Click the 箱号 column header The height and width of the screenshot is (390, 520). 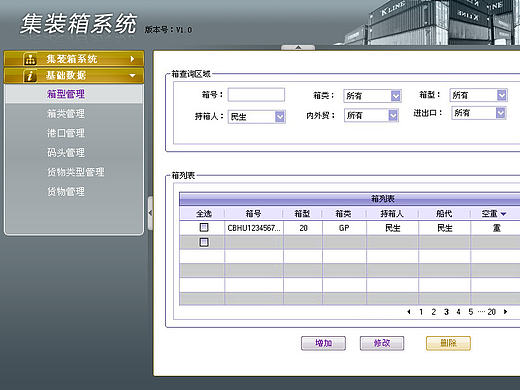coord(253,213)
